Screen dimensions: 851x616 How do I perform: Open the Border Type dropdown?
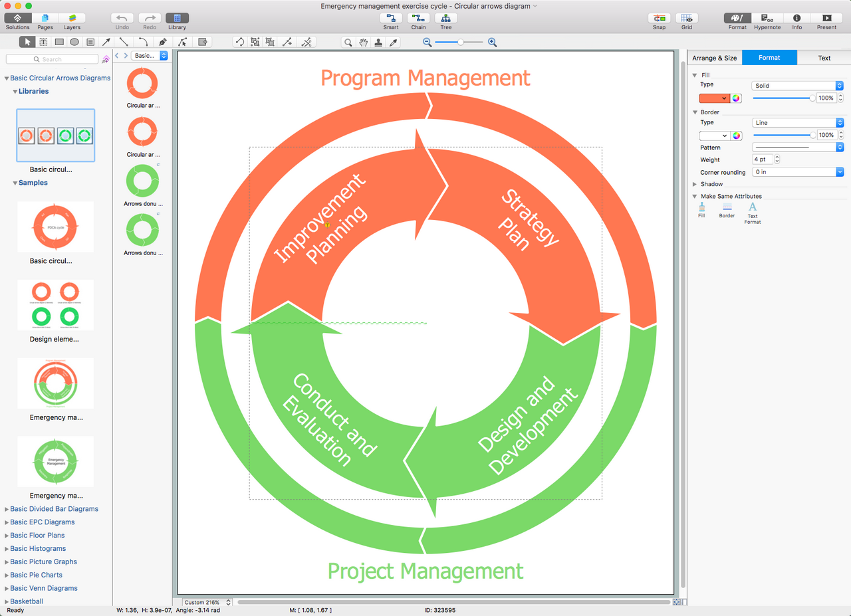tap(797, 123)
